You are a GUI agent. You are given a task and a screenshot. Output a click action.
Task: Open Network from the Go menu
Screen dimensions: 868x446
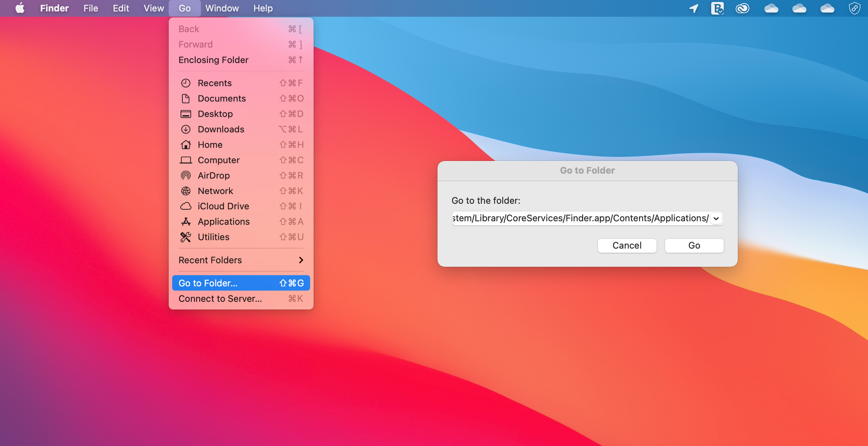[x=215, y=191]
